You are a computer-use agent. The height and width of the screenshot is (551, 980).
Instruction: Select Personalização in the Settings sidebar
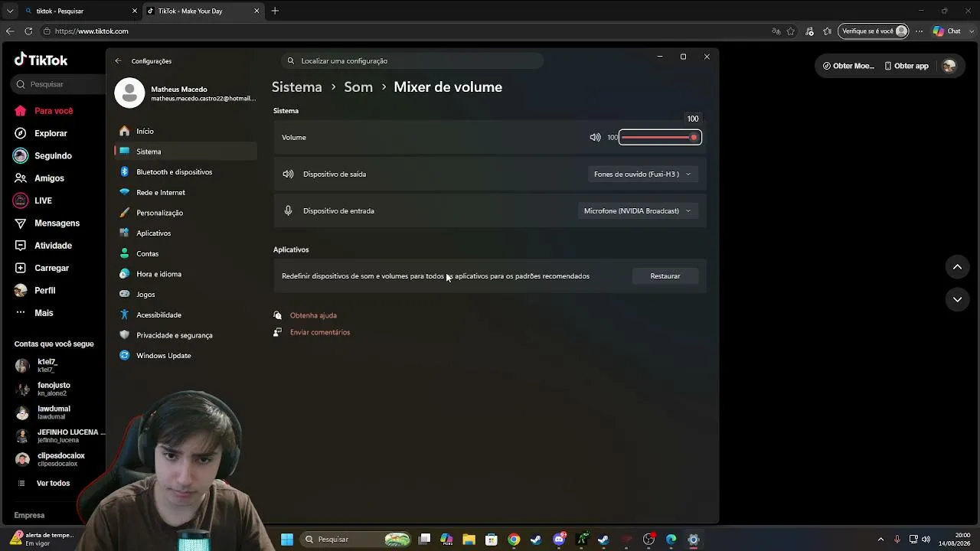pos(159,213)
